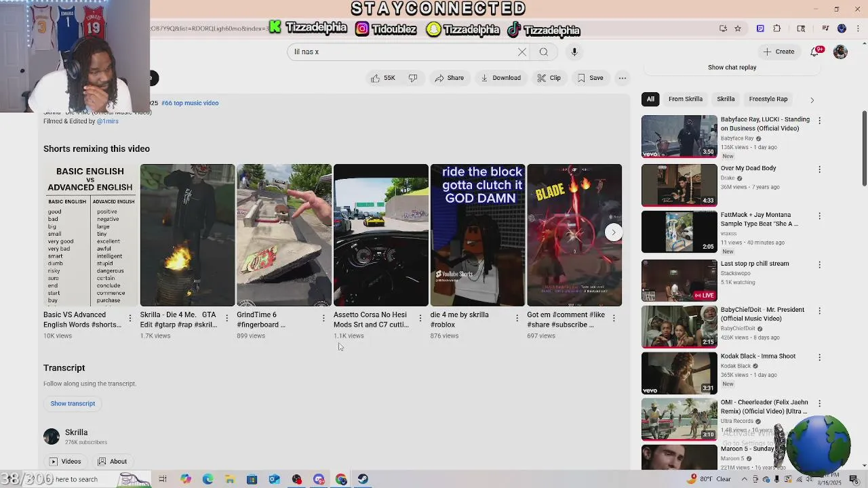This screenshot has width=868, height=488.
Task: Open options for FattMack Sample Type Beat video
Action: (819, 216)
